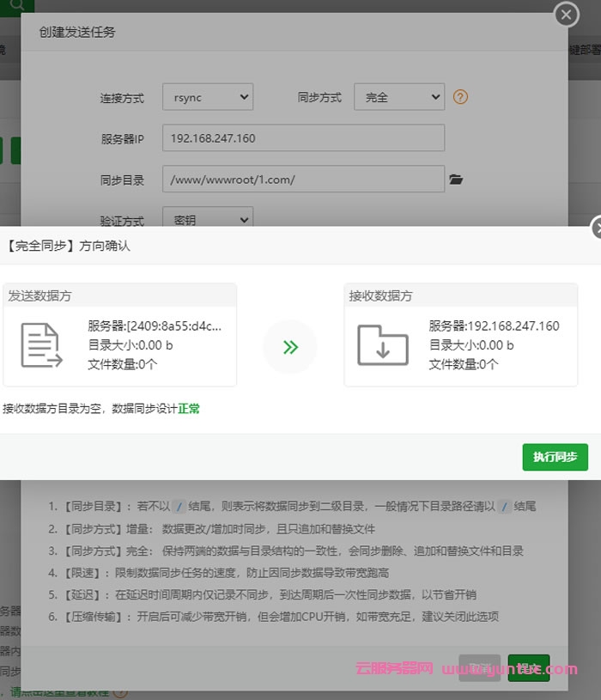601x700 pixels.
Task: Click the green submit button at dialog bottom
Action: tap(528, 668)
